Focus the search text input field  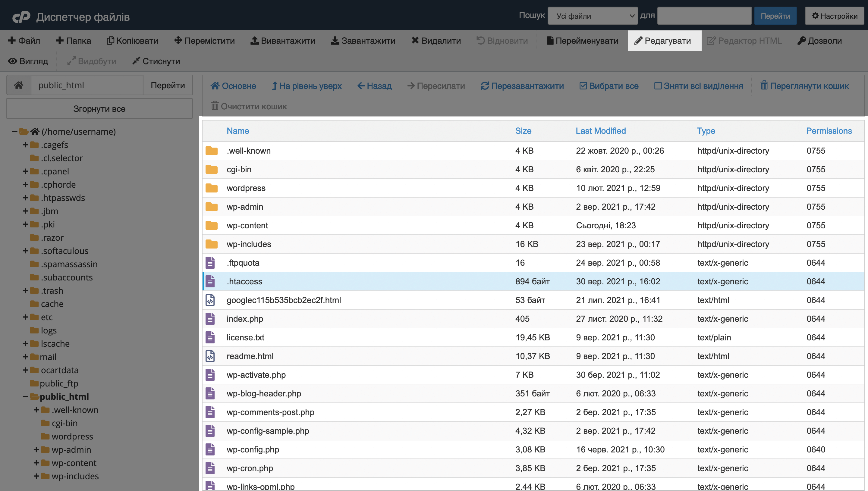[704, 16]
